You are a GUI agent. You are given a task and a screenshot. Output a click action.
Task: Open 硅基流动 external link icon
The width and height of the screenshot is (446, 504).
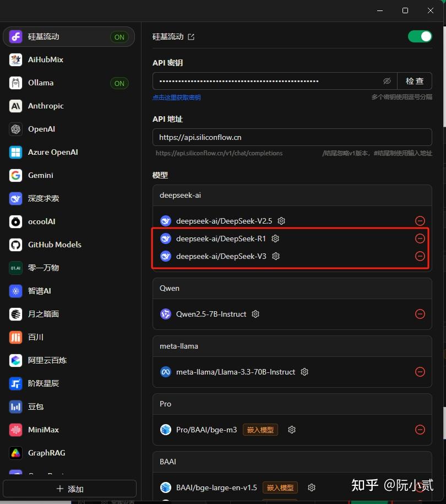tap(191, 37)
